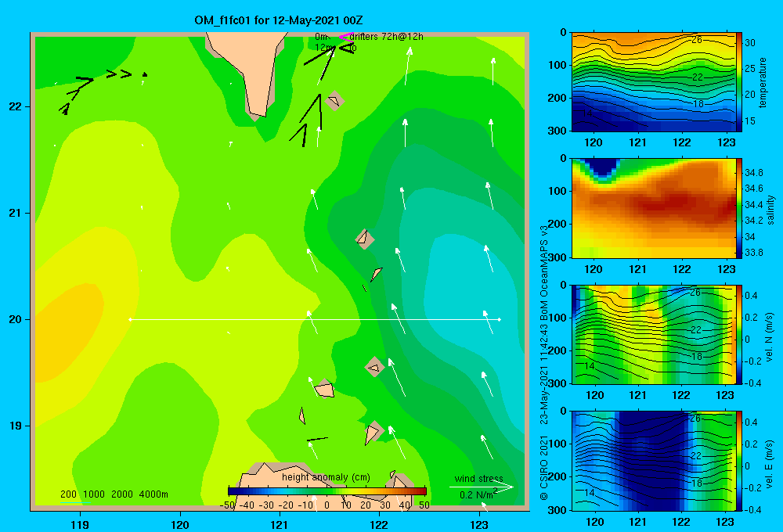The width and height of the screenshot is (783, 532).
Task: Select the 'vel. E (m/s)' axis label
Action: pos(770,464)
